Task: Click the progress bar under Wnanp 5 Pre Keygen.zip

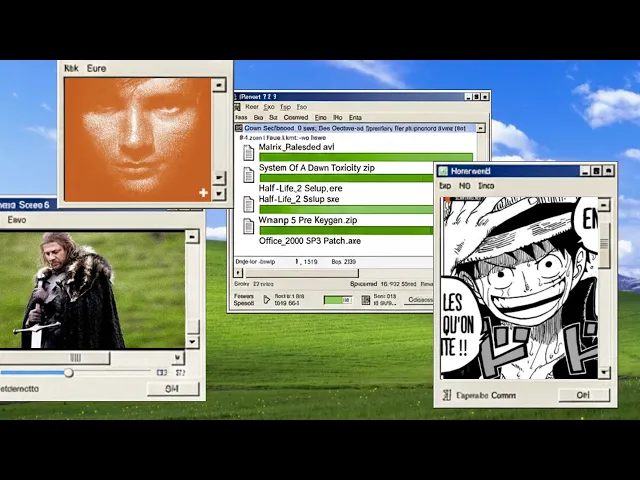Action: point(347,230)
